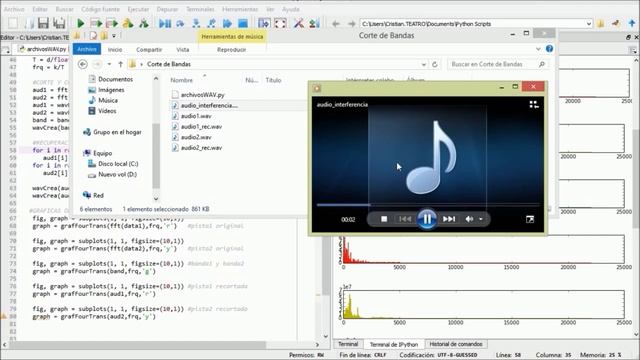Select Compartir tab in Explorer ribbon

(x=149, y=49)
